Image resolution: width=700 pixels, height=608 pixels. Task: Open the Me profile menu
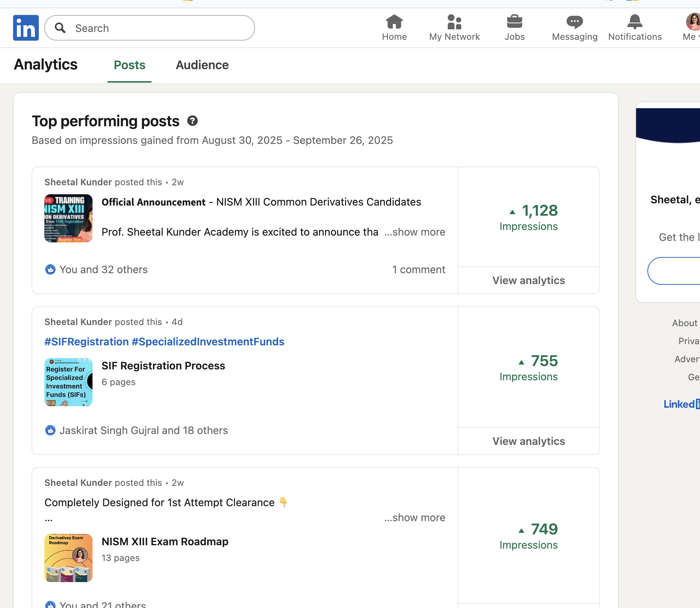click(692, 28)
